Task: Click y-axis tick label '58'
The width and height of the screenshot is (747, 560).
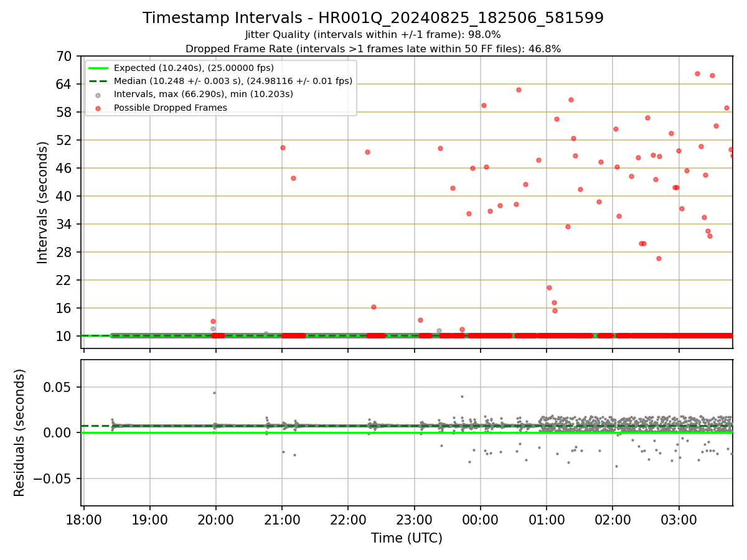Action: click(x=65, y=112)
